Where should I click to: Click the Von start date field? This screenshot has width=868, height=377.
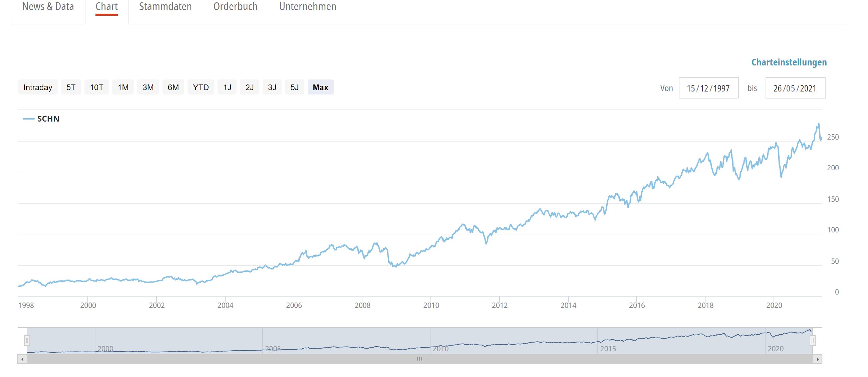pos(708,88)
